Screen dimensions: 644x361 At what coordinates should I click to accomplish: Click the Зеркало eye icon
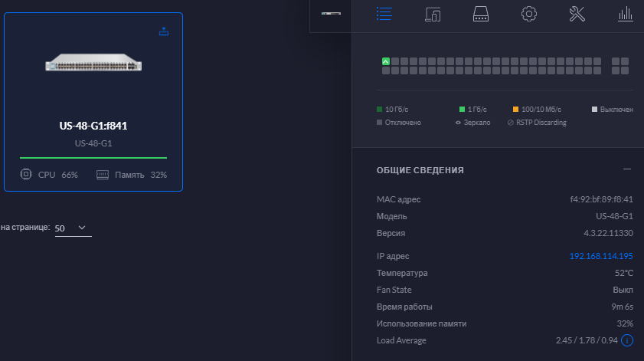[459, 123]
